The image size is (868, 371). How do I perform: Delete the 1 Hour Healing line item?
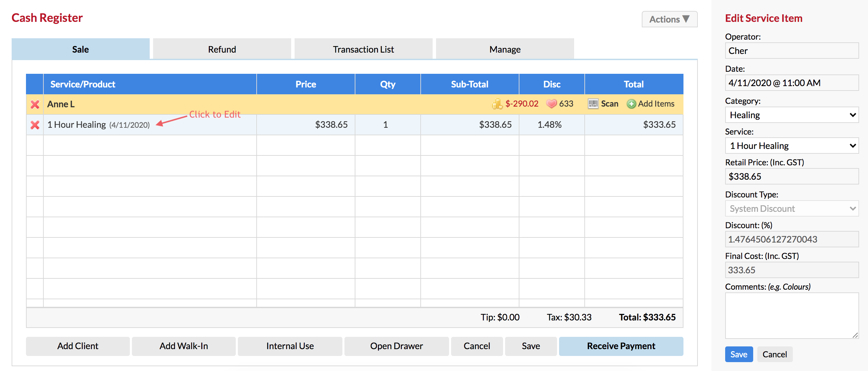point(35,125)
